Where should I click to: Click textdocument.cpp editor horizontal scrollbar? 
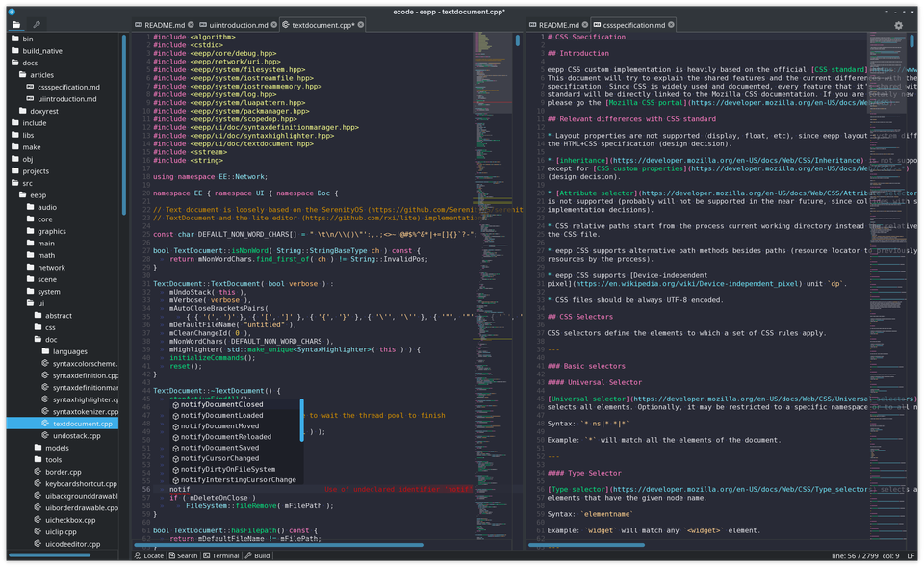pyautogui.click(x=279, y=545)
